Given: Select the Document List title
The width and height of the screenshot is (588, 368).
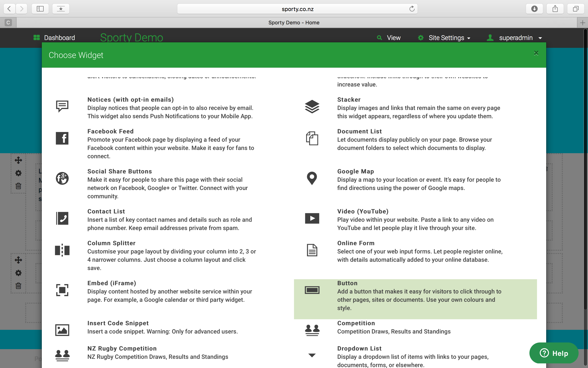Looking at the screenshot, I should (x=359, y=131).
